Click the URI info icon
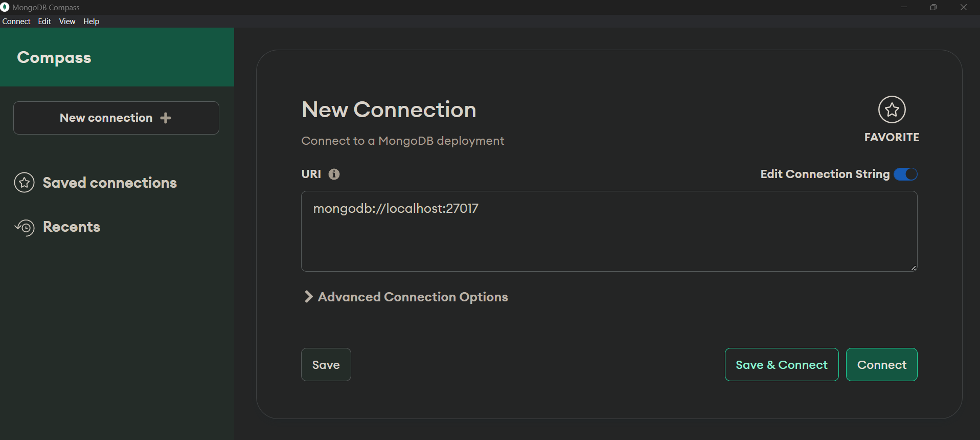This screenshot has width=980, height=440. click(x=334, y=174)
